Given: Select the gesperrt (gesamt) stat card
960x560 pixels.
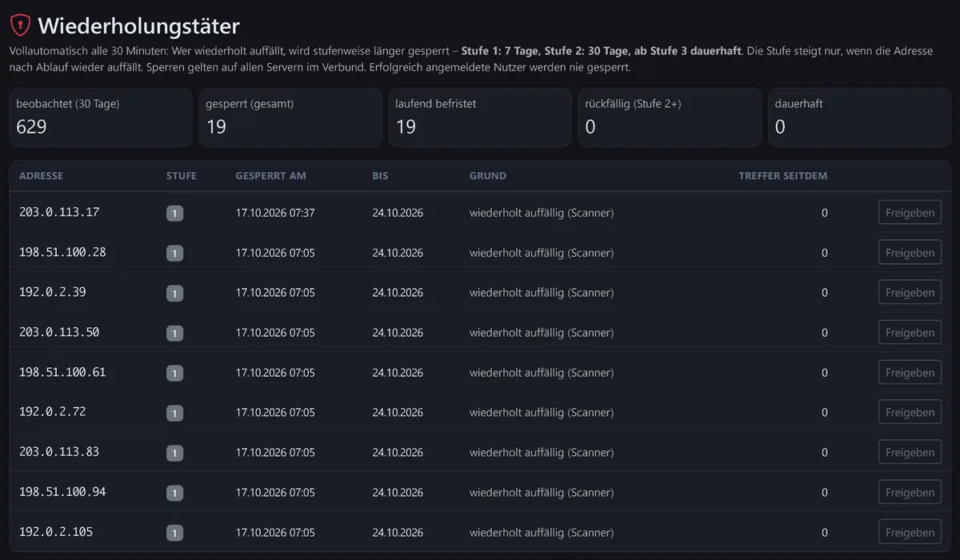Looking at the screenshot, I should pos(290,118).
